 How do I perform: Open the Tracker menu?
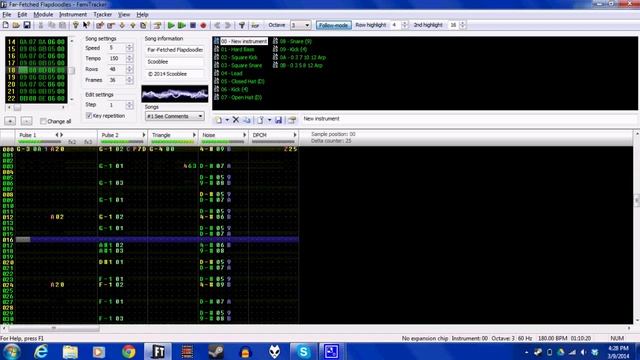(x=102, y=14)
